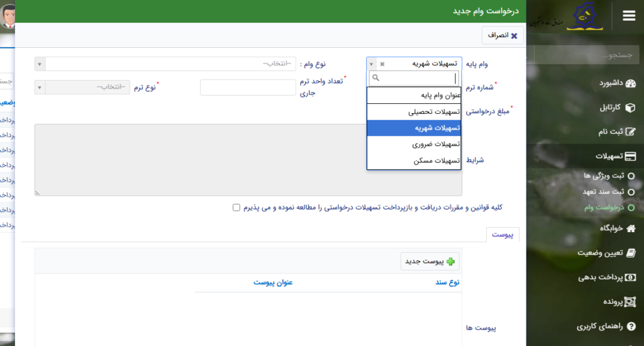Image resolution: width=644 pixels, height=346 pixels.
Task: Select ثبت سند تعهد submenu option
Action: [604, 191]
